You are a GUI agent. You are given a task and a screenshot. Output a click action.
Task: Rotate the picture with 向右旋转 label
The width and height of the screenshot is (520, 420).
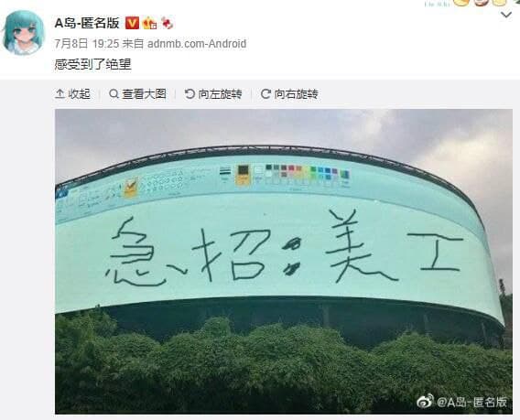296,94
